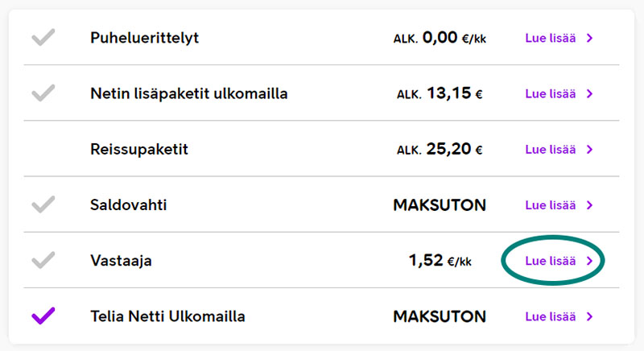Click the circled Lue lisää link for Vastaaja
Viewport: 644px width, 351px height.
coord(551,261)
